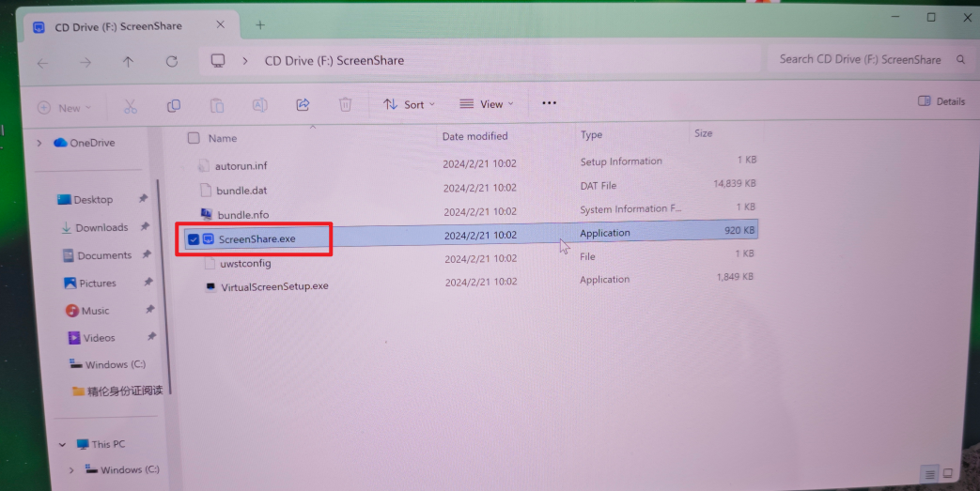Click the Delete trash icon
Viewport: 980px width, 491px height.
pos(345,105)
